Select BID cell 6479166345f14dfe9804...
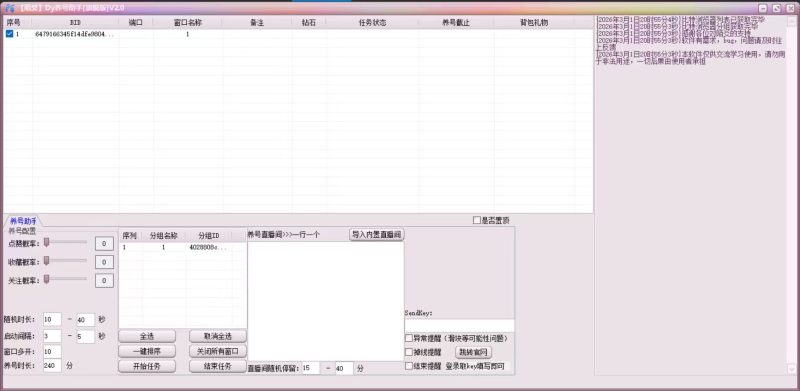 [x=75, y=34]
